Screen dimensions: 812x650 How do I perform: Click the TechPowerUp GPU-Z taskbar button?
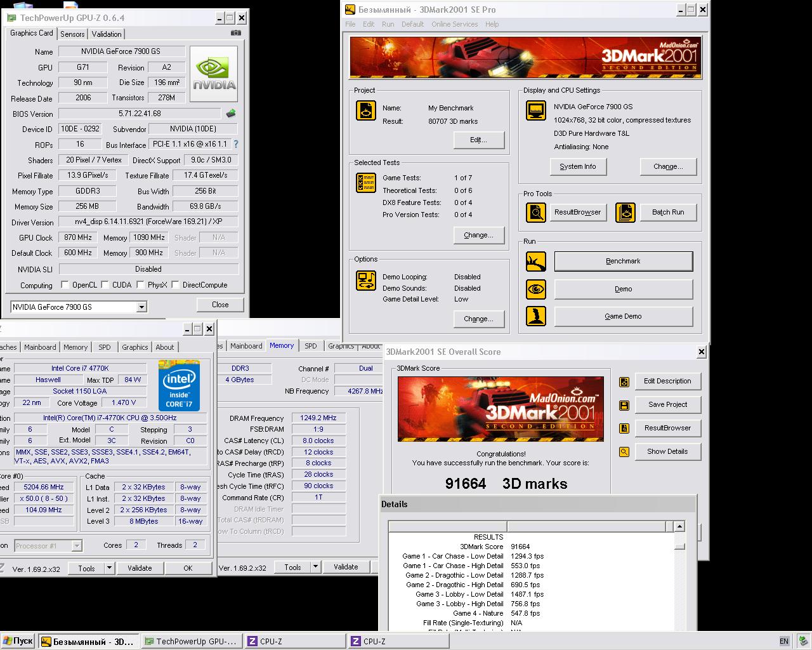tap(192, 641)
